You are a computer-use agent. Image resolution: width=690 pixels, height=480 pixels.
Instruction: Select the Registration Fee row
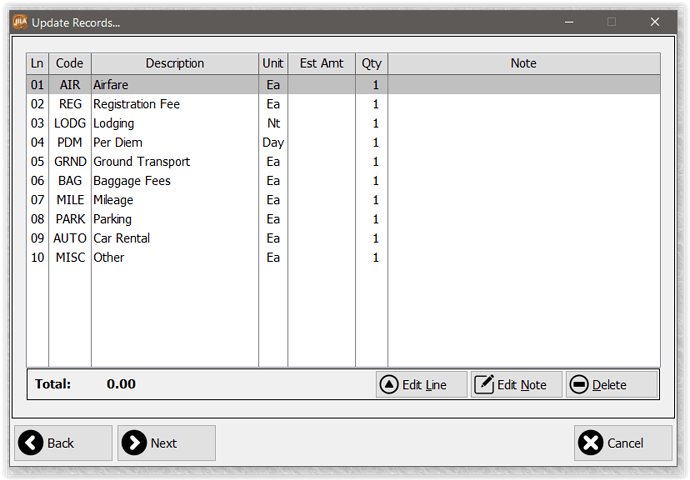(x=343, y=104)
